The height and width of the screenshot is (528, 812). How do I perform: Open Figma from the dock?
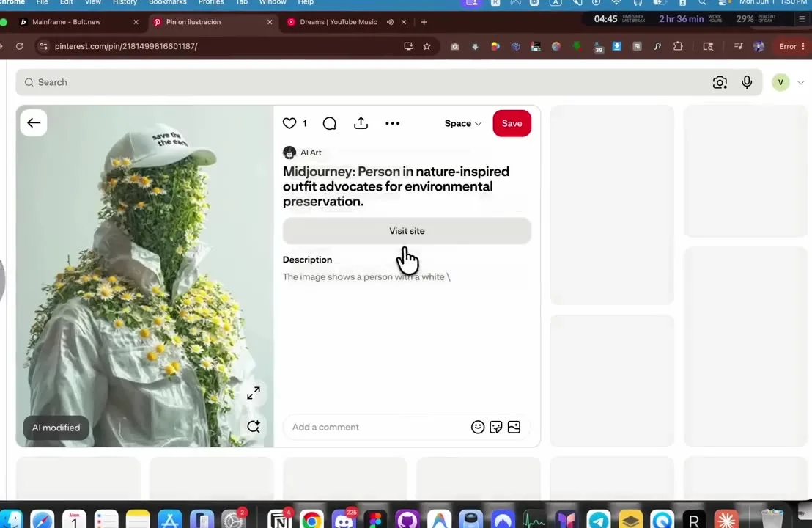point(375,520)
